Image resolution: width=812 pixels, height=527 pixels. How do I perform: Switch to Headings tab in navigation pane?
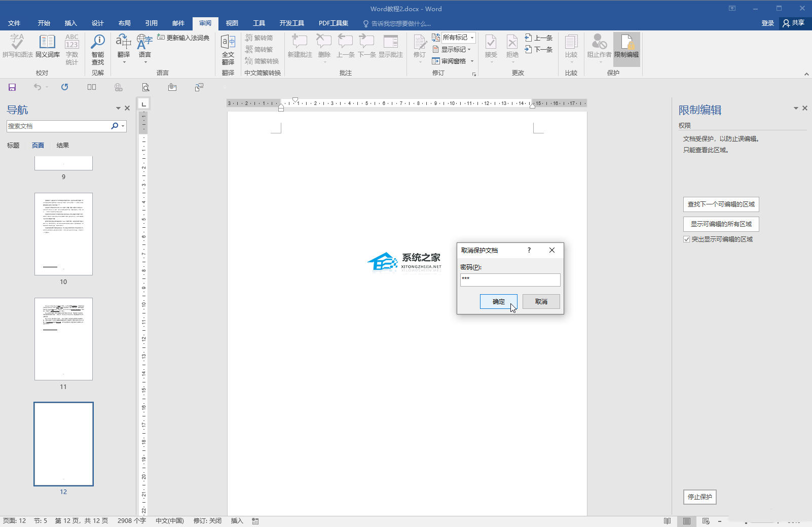point(13,146)
